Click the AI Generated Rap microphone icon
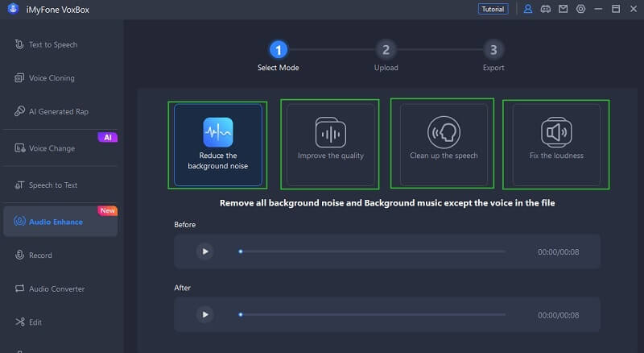 pyautogui.click(x=19, y=111)
